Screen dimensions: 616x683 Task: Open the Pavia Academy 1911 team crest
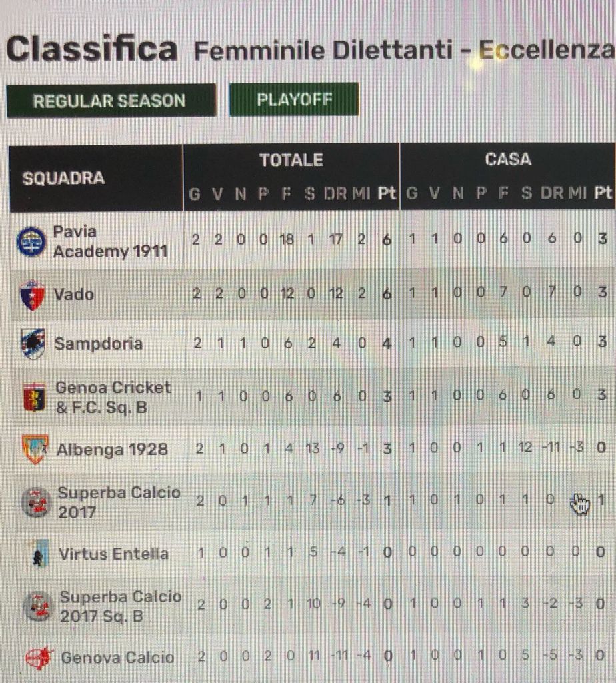pyautogui.click(x=31, y=241)
